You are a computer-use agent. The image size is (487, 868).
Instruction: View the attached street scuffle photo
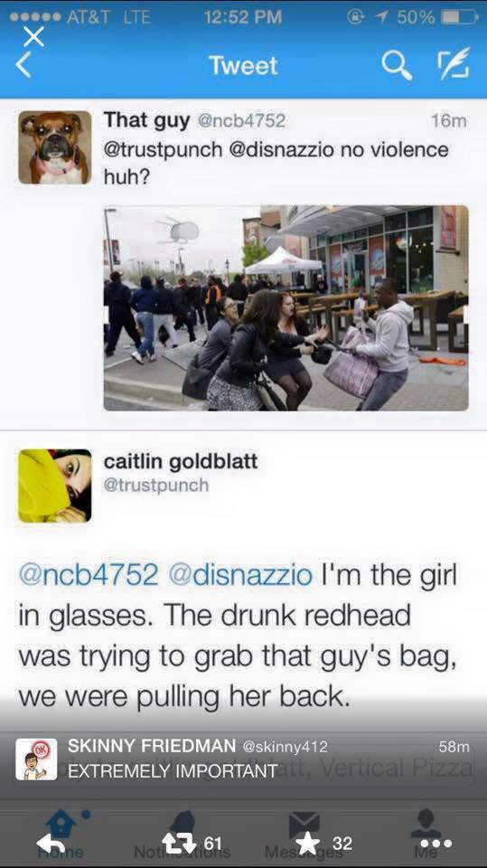(x=286, y=307)
